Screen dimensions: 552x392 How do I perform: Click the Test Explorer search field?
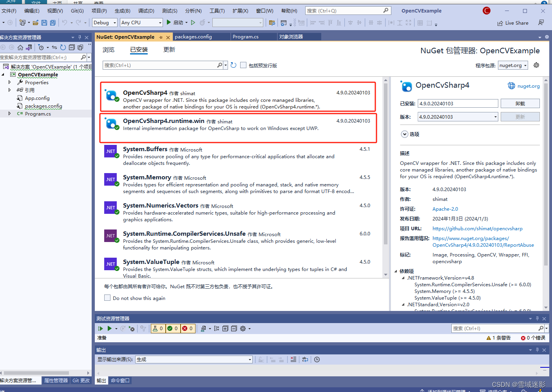[x=495, y=329]
